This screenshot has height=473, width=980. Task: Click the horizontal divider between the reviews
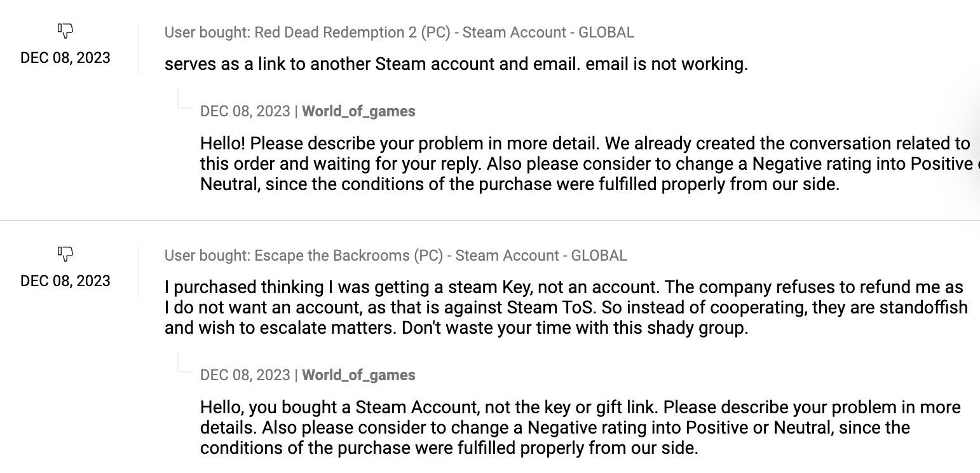coord(489,221)
